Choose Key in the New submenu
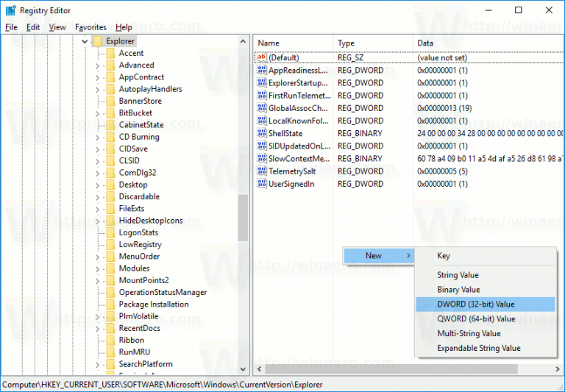This screenshot has width=565, height=392. pyautogui.click(x=486, y=256)
